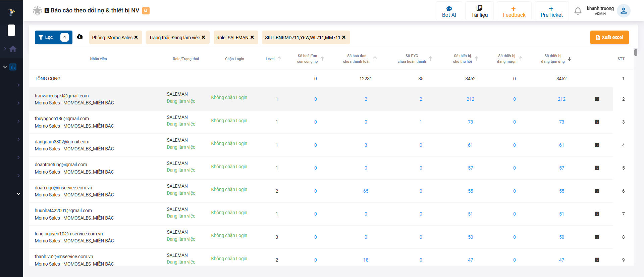
Task: Open details icon for dangnam3802@gmail.com row
Action: click(x=597, y=145)
